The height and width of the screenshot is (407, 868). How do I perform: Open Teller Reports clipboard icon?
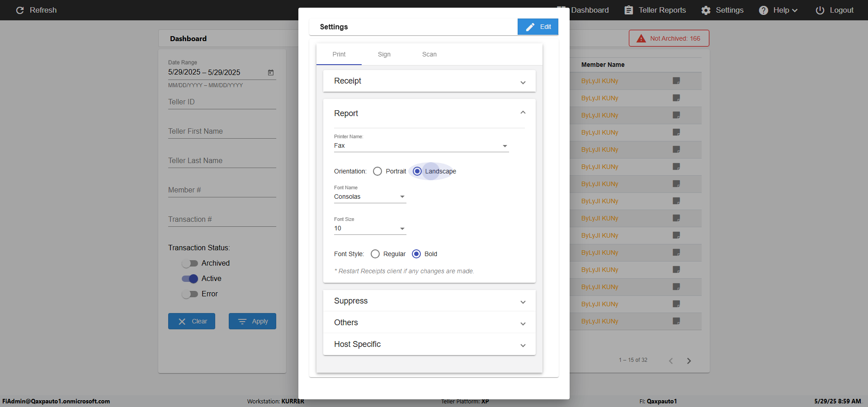[628, 10]
